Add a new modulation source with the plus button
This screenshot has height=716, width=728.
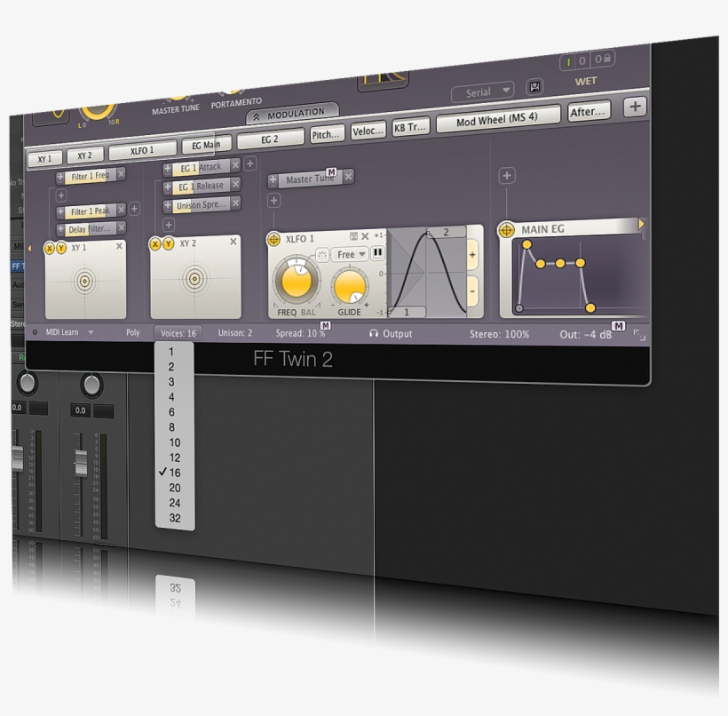tap(635, 107)
